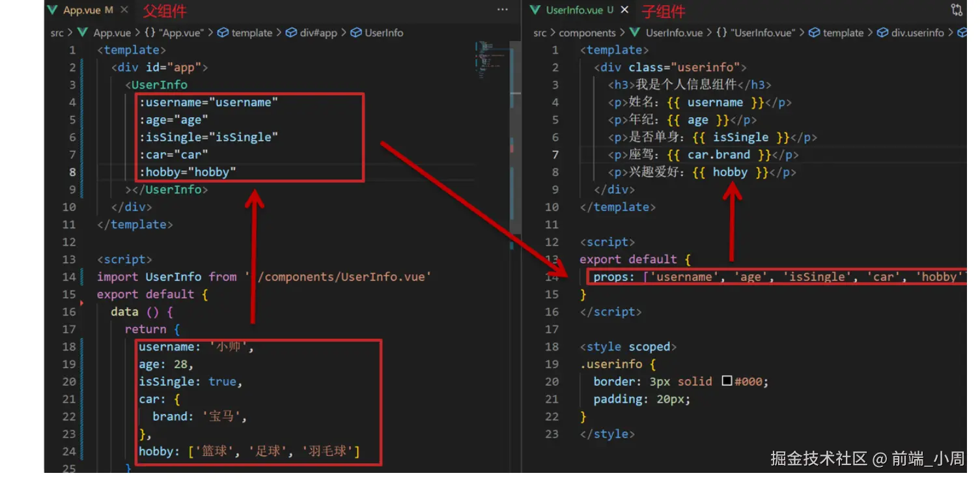Click the 兴趣爱好 {{ hobby }} line
The height and width of the screenshot is (482, 980).
point(702,172)
